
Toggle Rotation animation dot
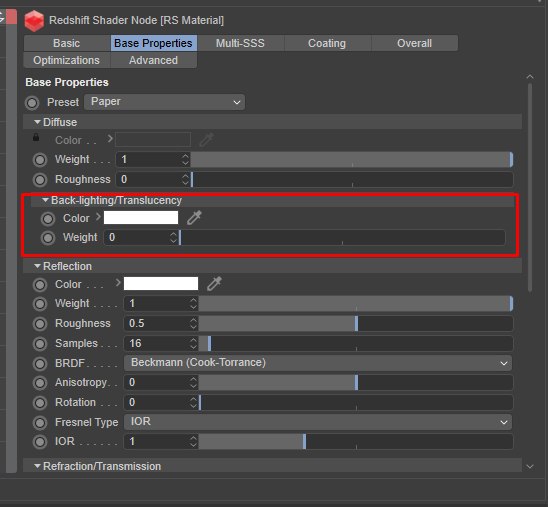[40, 403]
